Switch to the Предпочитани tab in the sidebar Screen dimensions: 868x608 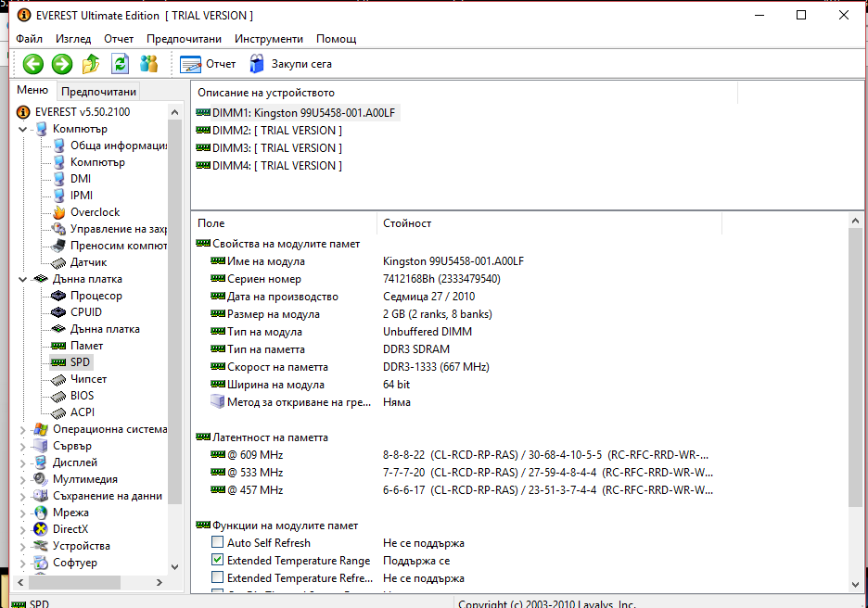(x=98, y=91)
